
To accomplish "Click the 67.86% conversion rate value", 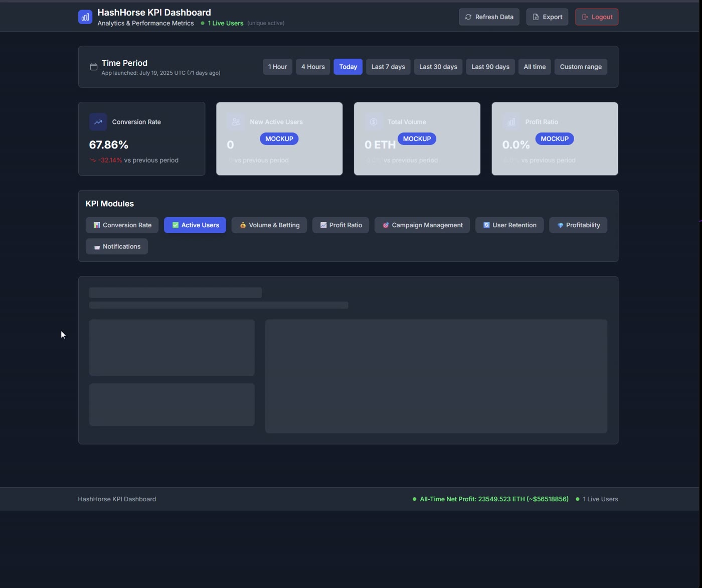I will coord(109,145).
